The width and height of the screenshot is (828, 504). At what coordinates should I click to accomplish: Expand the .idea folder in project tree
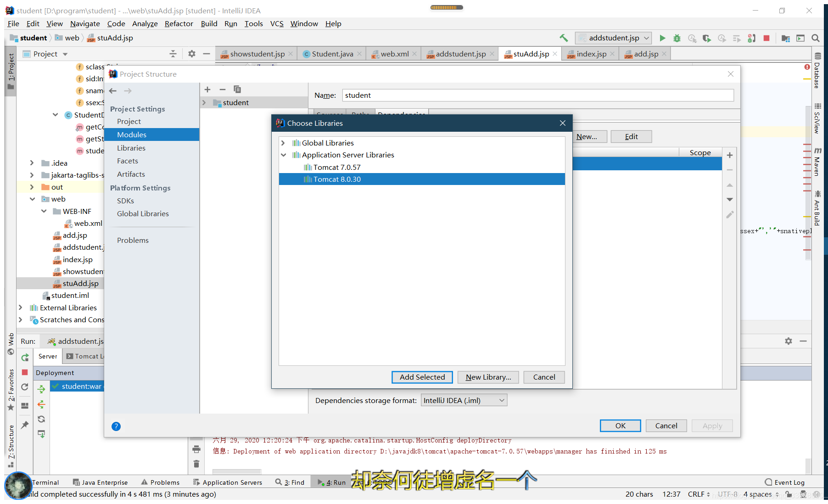pyautogui.click(x=32, y=163)
